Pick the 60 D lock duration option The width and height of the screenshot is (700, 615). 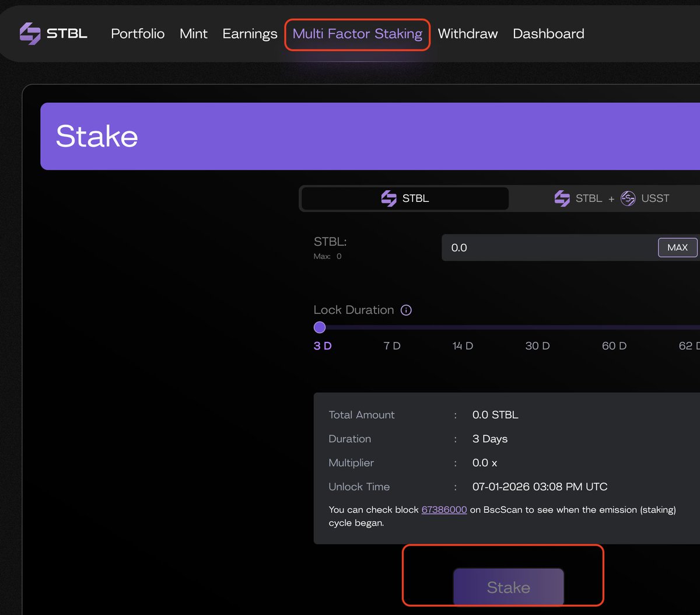click(x=614, y=346)
